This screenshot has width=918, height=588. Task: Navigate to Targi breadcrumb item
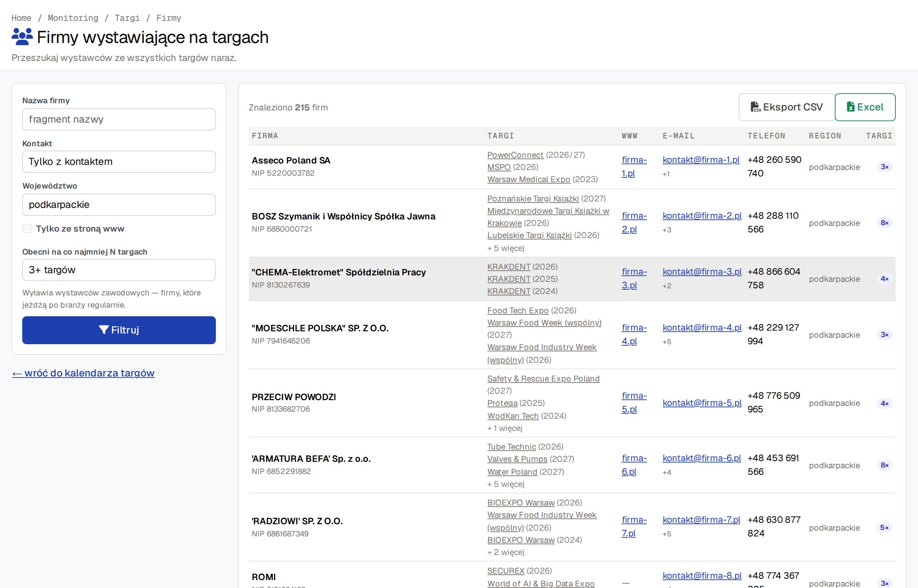(127, 18)
